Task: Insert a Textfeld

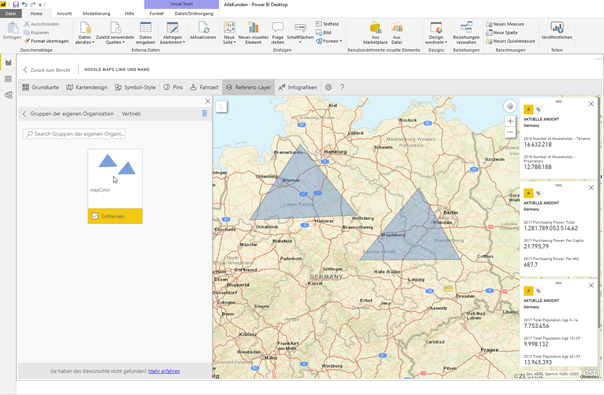Action: click(327, 24)
